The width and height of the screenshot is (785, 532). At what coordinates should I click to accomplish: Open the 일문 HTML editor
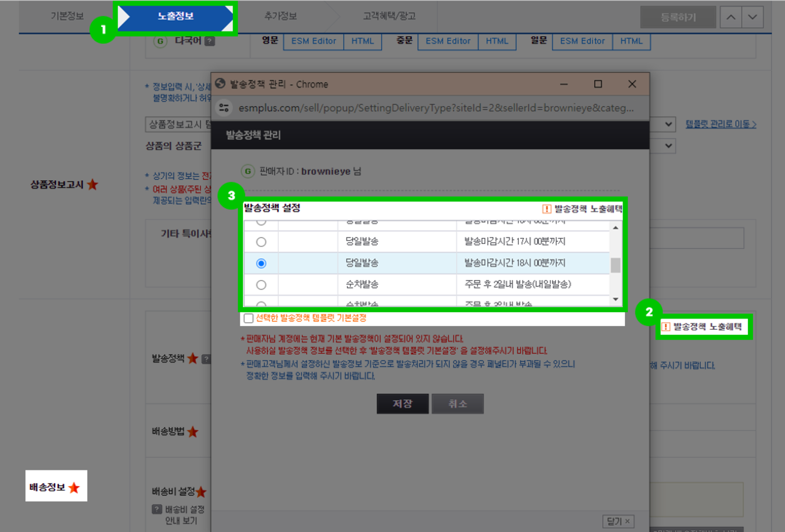[x=632, y=41]
